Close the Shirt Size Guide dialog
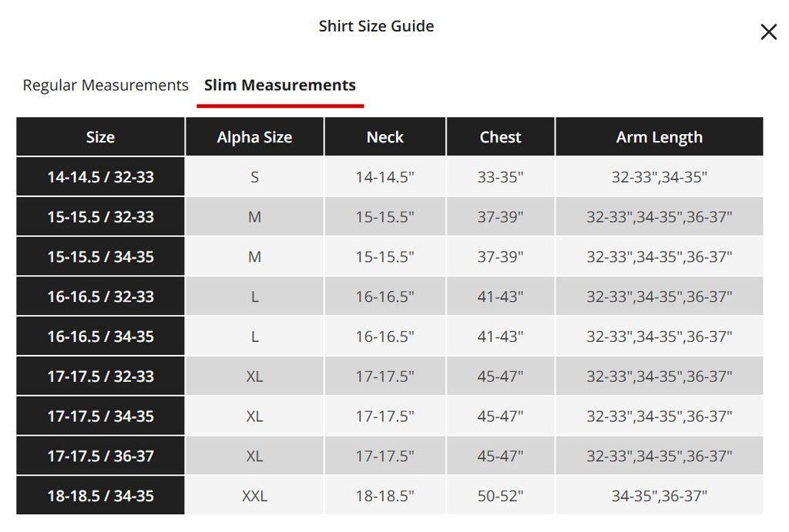Screen dimensions: 789x532 tap(768, 32)
